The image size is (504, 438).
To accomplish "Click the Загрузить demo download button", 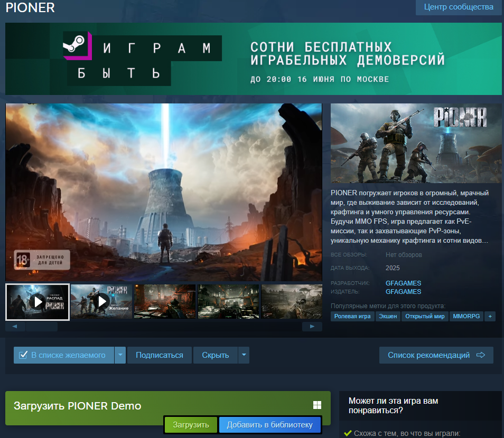I will pyautogui.click(x=191, y=425).
